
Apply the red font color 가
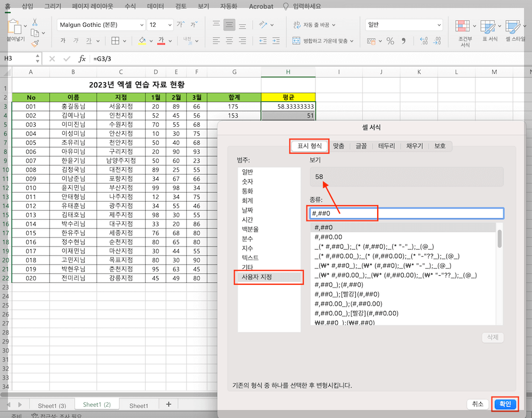coord(161,41)
